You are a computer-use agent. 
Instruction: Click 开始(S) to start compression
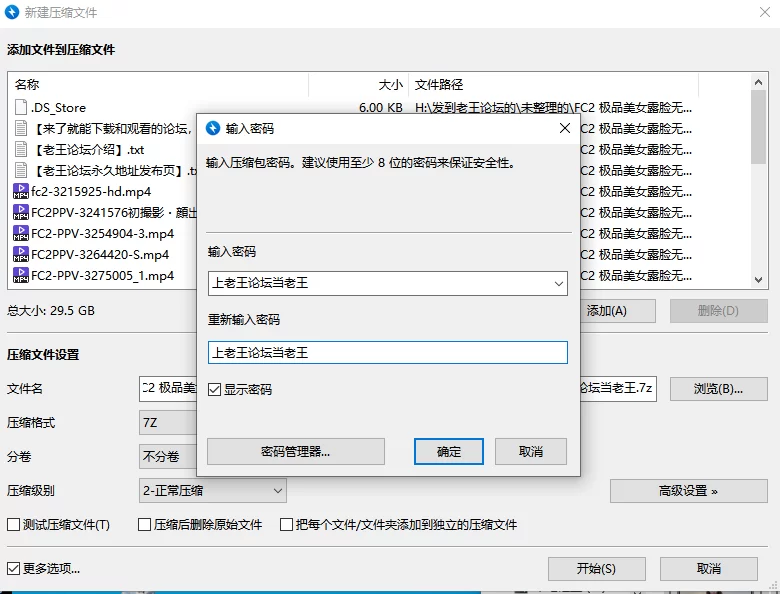pos(596,569)
